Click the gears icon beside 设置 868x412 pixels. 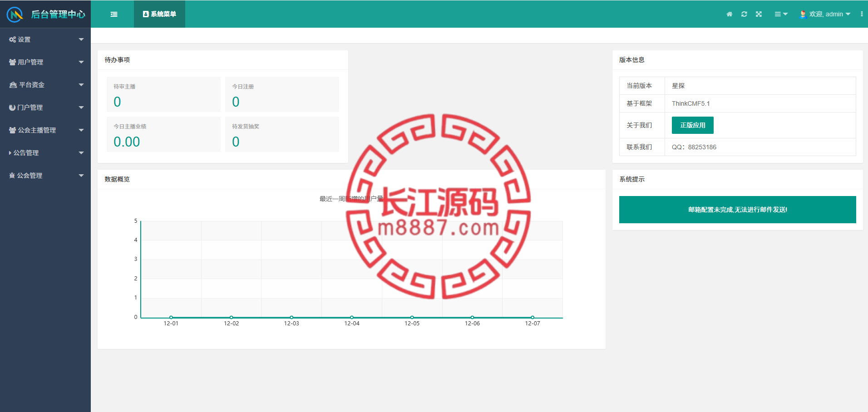click(x=13, y=39)
